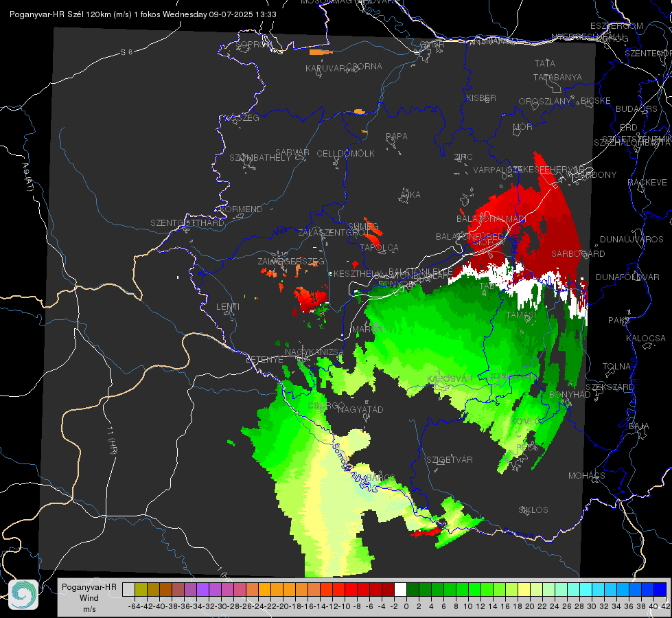Select the TOLNA label

pos(616,366)
